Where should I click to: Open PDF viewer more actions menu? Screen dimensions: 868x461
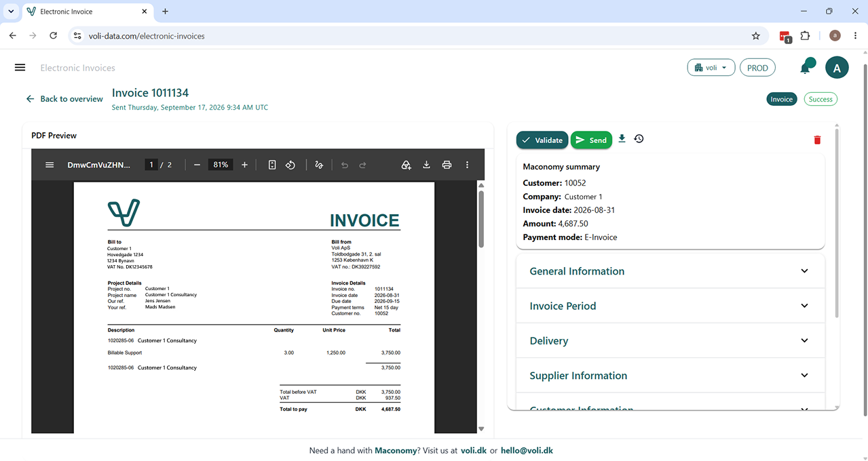click(467, 165)
